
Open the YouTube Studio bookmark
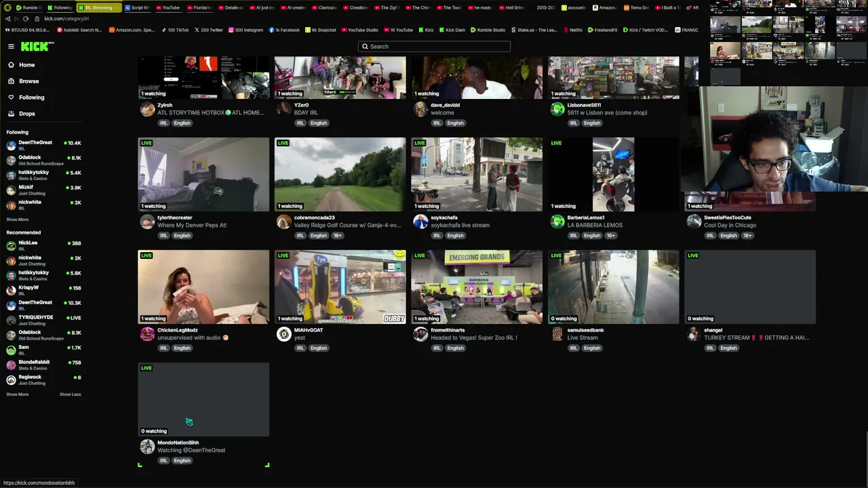click(360, 30)
